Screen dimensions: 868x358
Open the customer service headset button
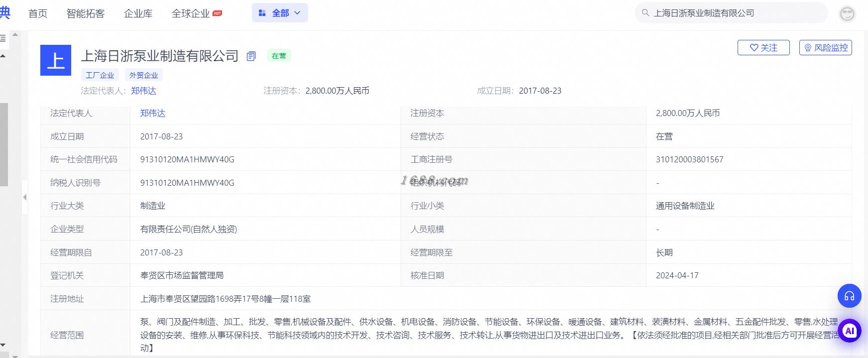(849, 296)
